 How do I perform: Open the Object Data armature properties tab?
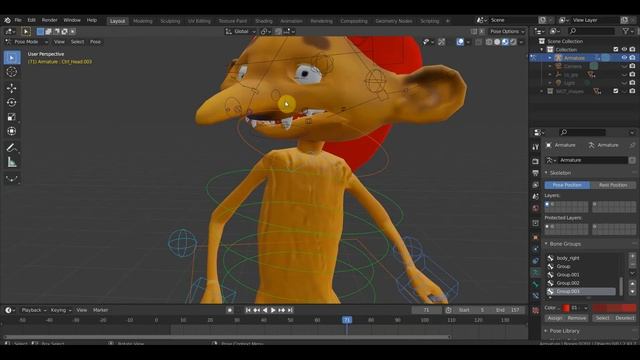click(x=536, y=272)
